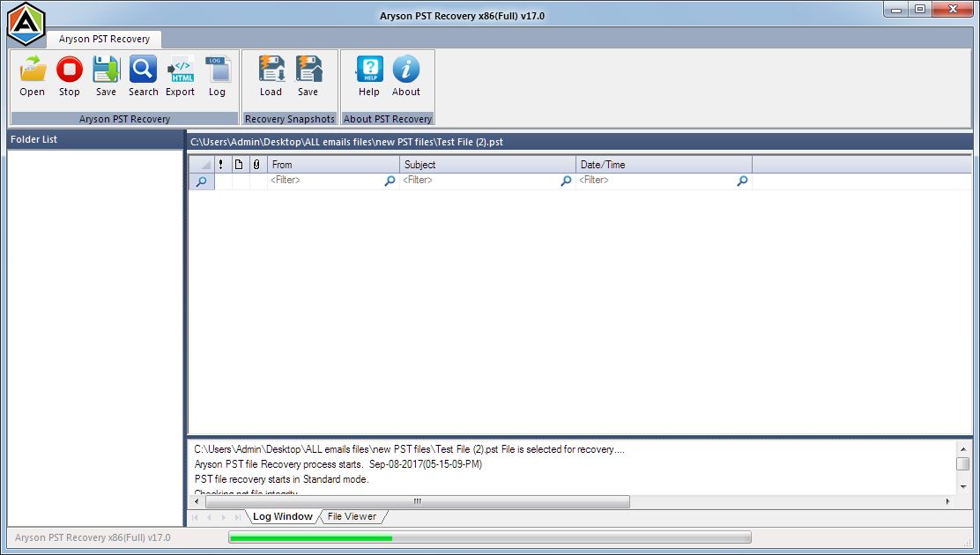Screen dimensions: 980x555
Task: Click the log vertical scrollbar thumb
Action: [963, 463]
